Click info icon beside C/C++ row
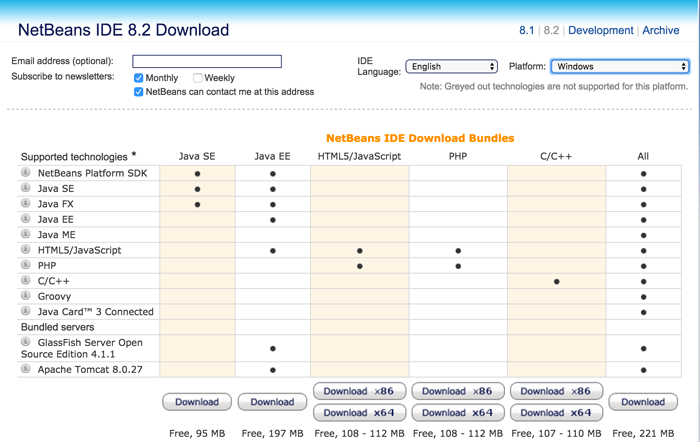This screenshot has width=700, height=442. tap(26, 280)
